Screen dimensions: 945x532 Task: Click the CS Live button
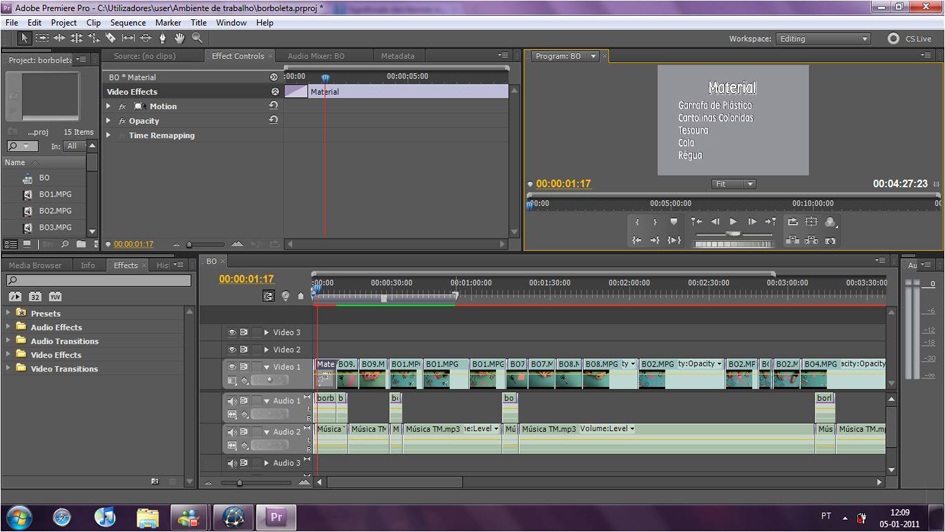[x=909, y=39]
